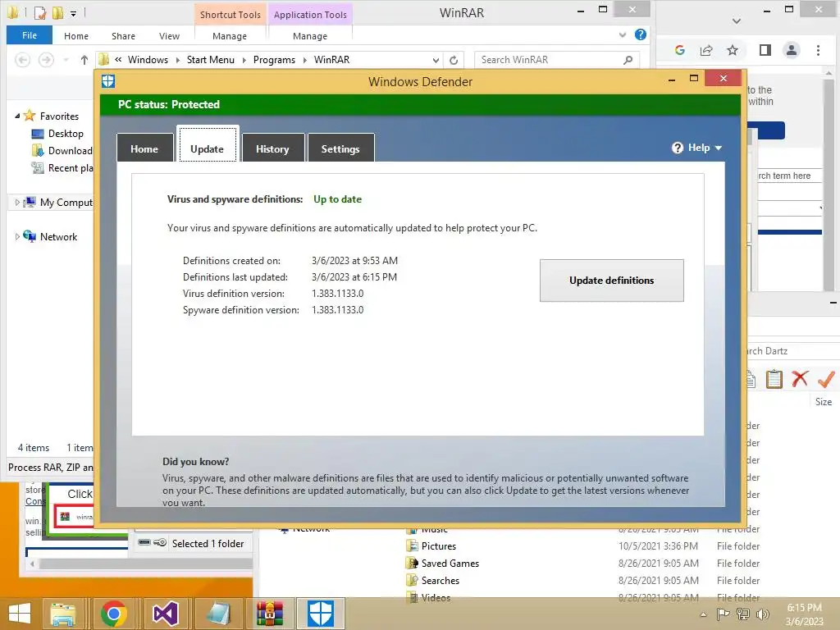Click the search magnifier icon in Explorer
Screen dimensions: 840x630
pos(628,60)
